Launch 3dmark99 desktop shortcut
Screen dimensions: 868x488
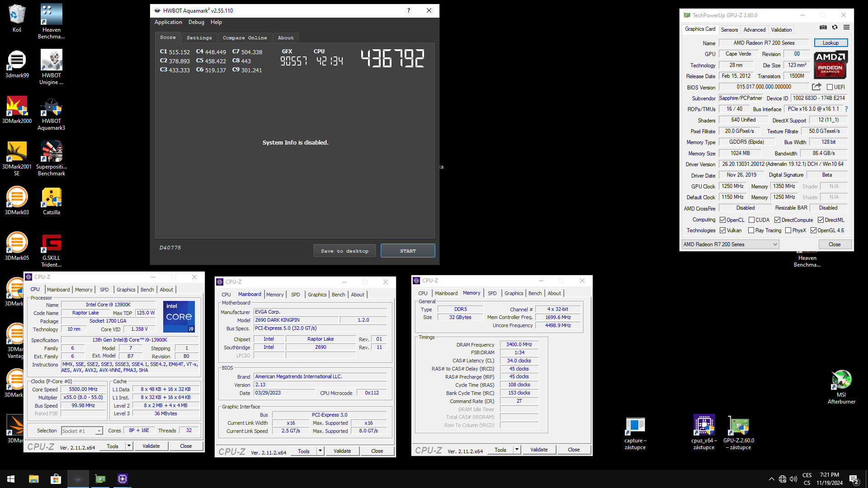(x=17, y=64)
